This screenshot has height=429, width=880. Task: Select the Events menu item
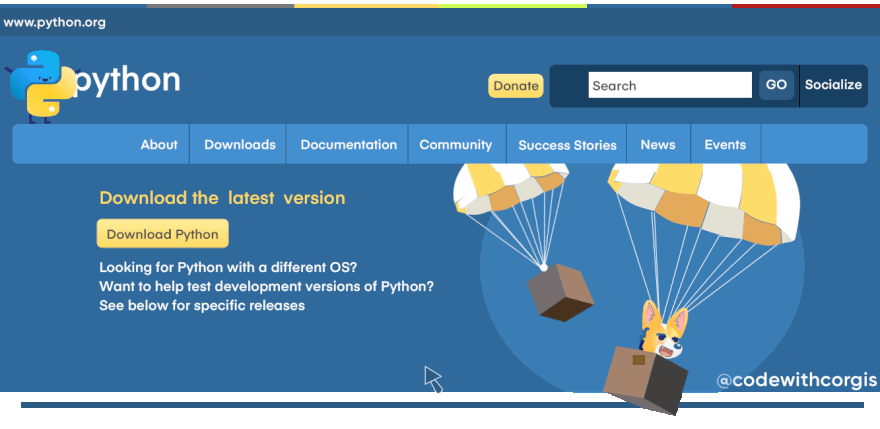(x=725, y=145)
